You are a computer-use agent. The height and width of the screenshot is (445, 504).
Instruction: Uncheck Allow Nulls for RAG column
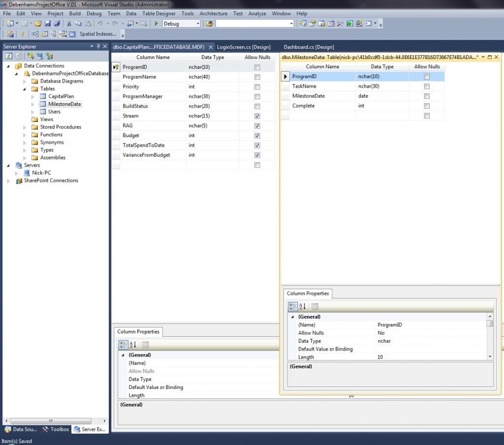257,126
